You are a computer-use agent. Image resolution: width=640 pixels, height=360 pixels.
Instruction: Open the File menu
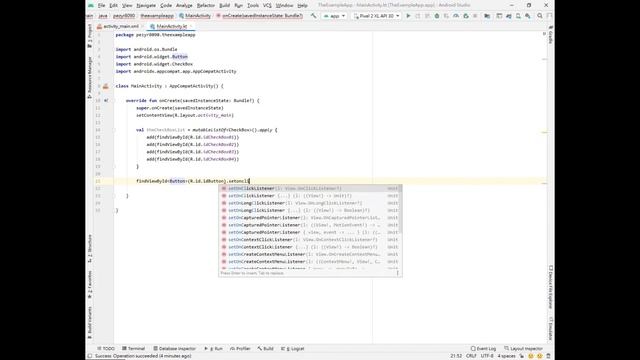(x=101, y=5)
